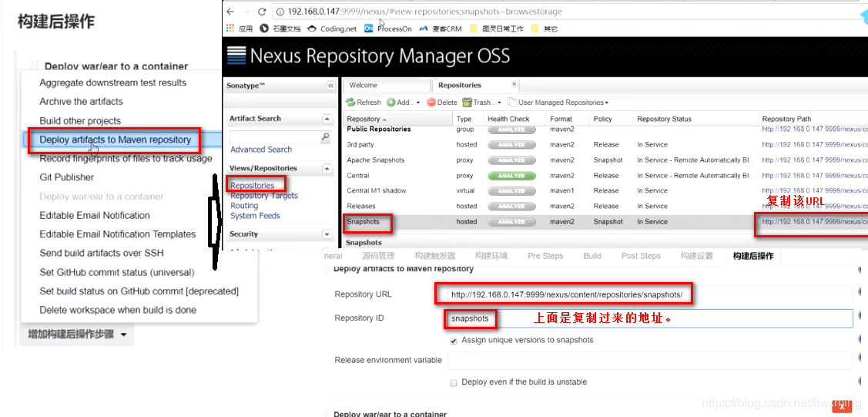Open the Pre Steps tab
Screen dimensions: 868x417
[x=545, y=256]
